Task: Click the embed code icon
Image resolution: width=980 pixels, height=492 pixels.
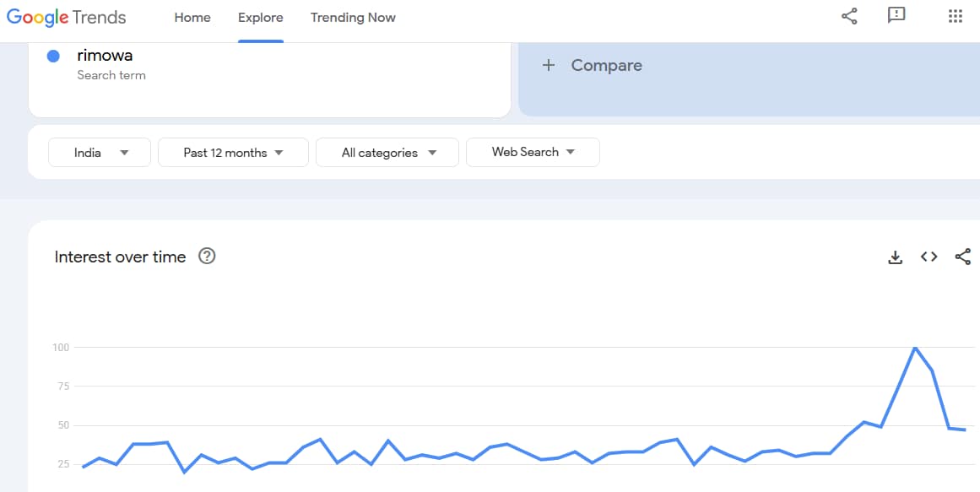Action: (x=929, y=257)
